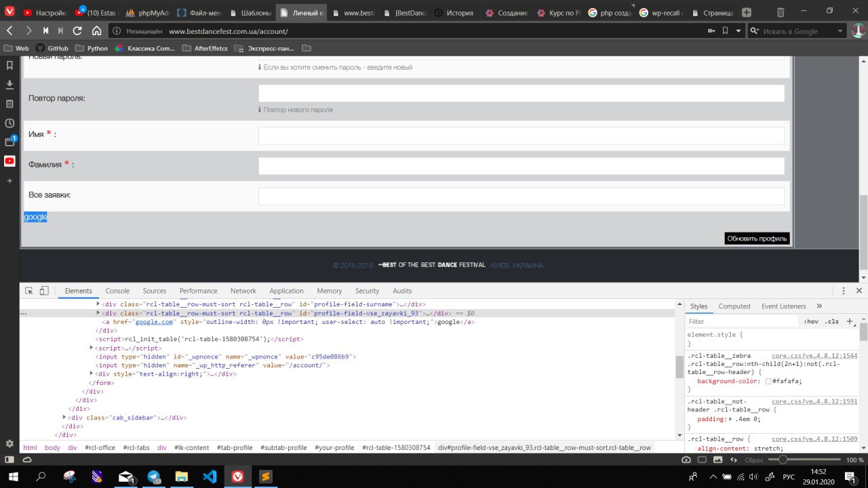Viewport: 868px width, 488px height.
Task: Expand the padding shorthand triangle
Action: pyautogui.click(x=729, y=419)
